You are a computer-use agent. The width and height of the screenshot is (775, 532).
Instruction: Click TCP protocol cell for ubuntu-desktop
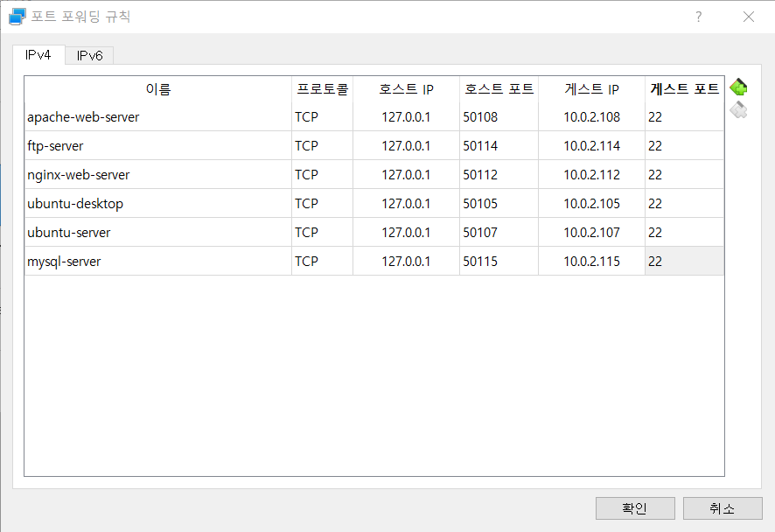pos(322,203)
